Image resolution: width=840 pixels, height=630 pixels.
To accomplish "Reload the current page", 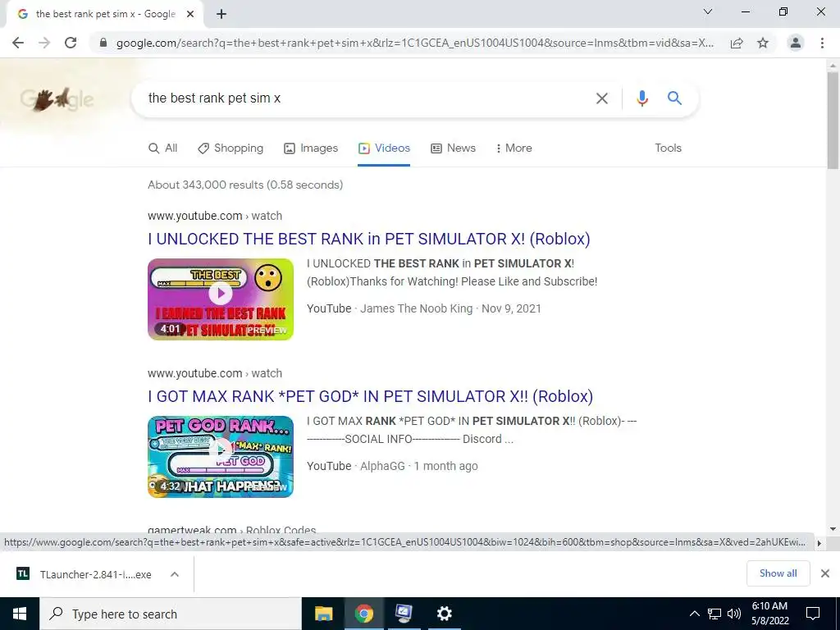I will 71,43.
